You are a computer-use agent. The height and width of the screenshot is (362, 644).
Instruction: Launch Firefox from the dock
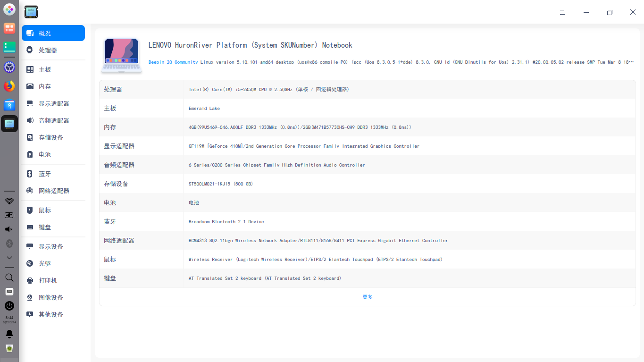coord(9,86)
